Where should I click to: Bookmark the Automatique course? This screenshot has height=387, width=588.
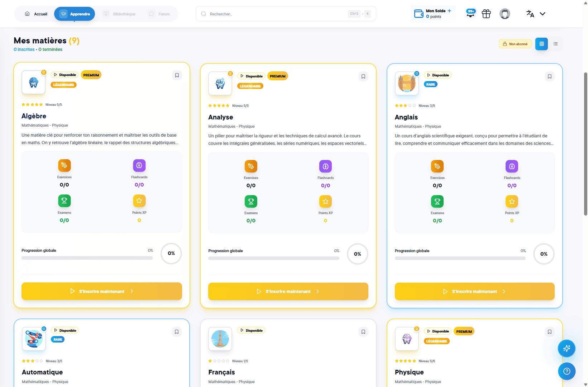point(176,332)
